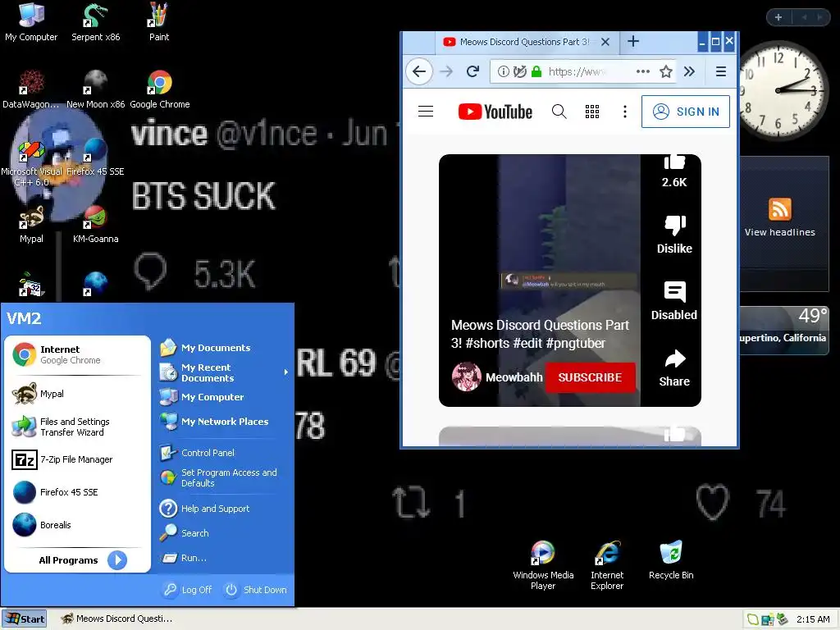Open Firefox 45 SSE in Start menu
Image resolution: width=840 pixels, height=630 pixels.
click(x=77, y=492)
